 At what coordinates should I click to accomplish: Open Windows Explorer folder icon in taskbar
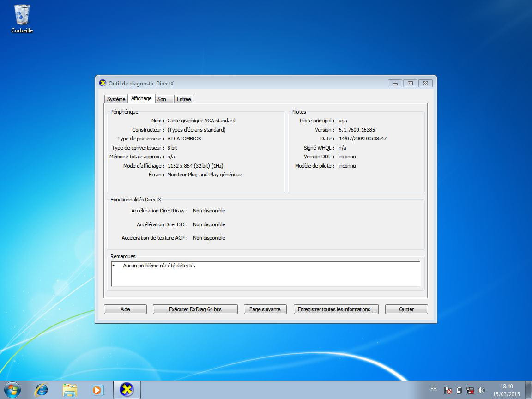[70, 390]
